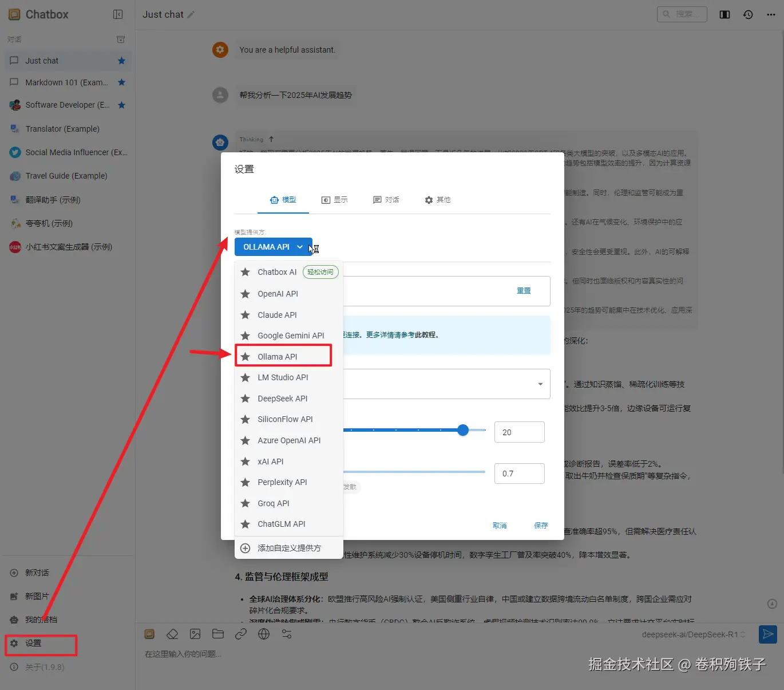Click the copilot icon in input toolbar
The image size is (784, 690).
click(x=149, y=634)
